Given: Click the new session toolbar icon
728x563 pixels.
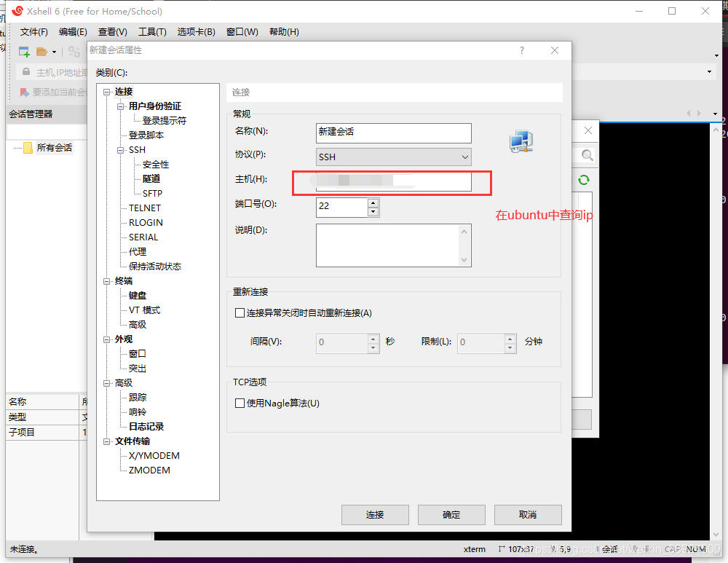Looking at the screenshot, I should tap(24, 52).
